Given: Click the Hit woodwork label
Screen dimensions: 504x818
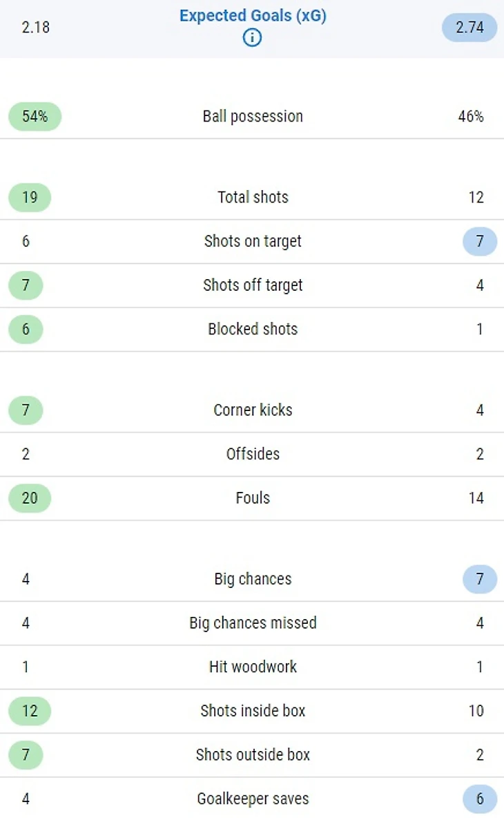Looking at the screenshot, I should [x=253, y=667].
